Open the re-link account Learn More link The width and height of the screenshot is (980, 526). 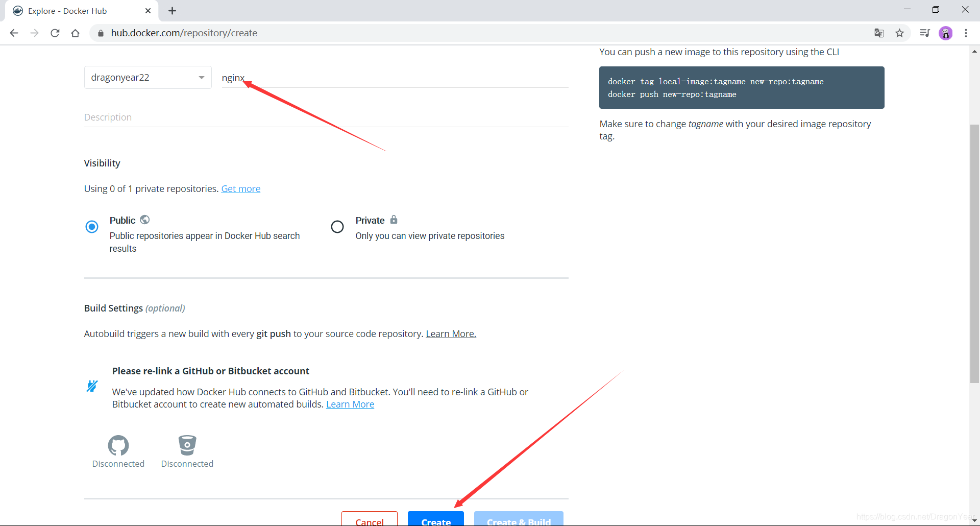[x=350, y=404]
